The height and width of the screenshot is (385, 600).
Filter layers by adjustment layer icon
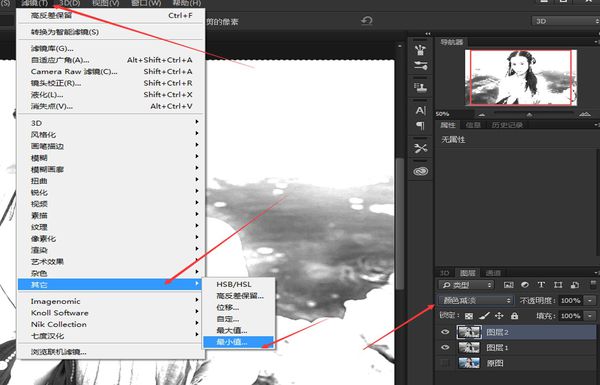pos(525,285)
